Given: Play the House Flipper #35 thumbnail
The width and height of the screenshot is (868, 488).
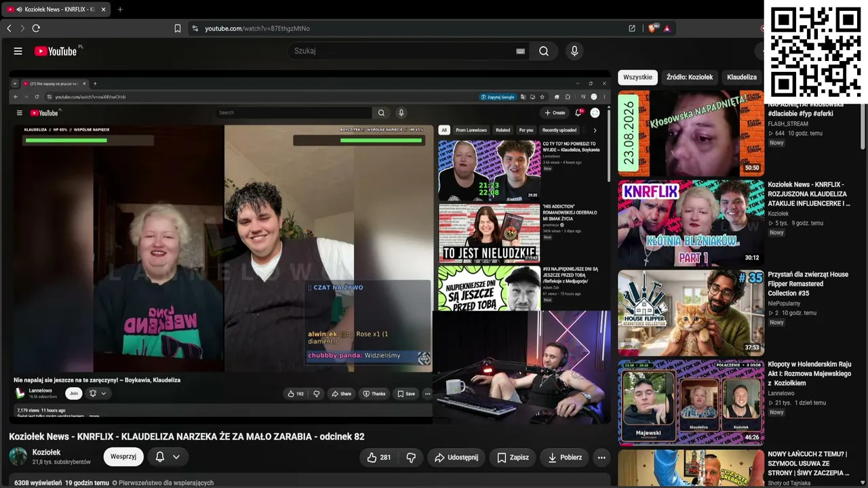Looking at the screenshot, I should (691, 312).
